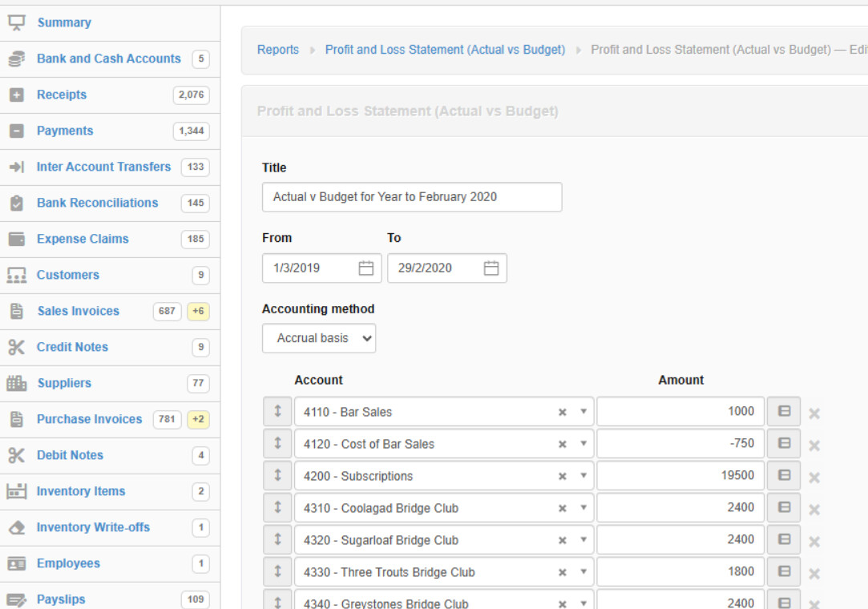Click the details icon beside amount 1000
868x609 pixels.
(784, 411)
